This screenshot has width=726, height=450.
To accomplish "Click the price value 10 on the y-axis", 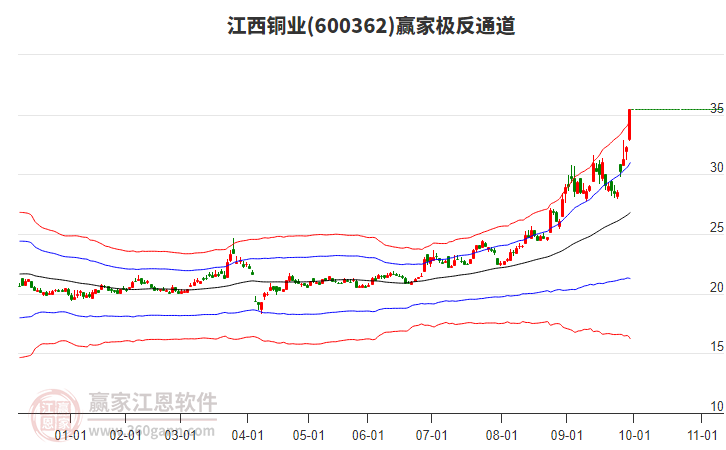I will (x=717, y=406).
